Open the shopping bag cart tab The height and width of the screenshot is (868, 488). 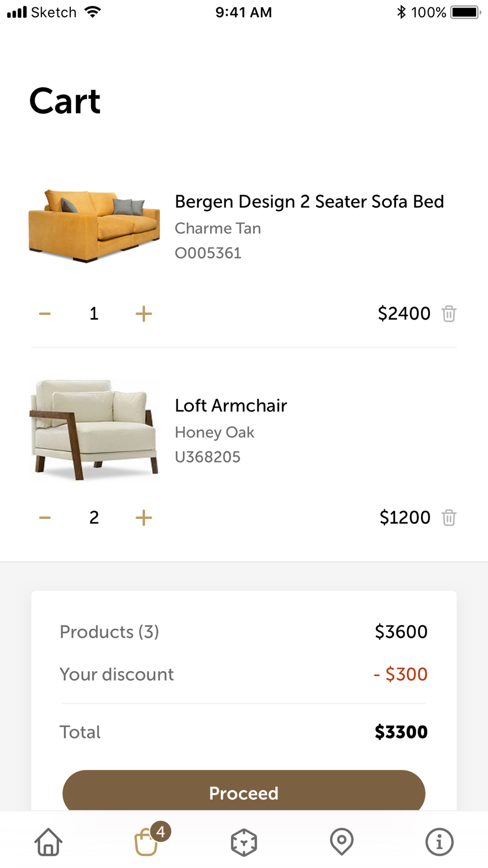coord(146,842)
